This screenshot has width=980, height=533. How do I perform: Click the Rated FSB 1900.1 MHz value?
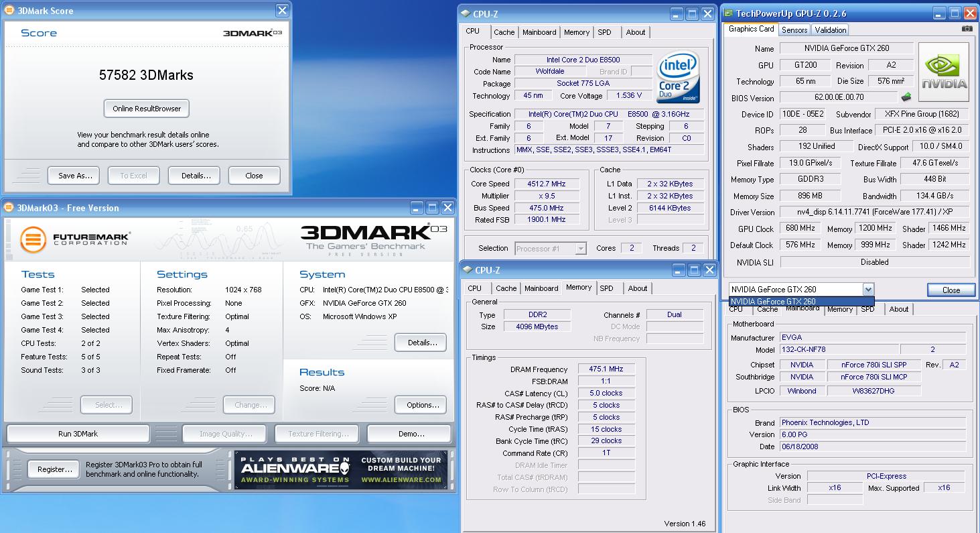click(546, 220)
